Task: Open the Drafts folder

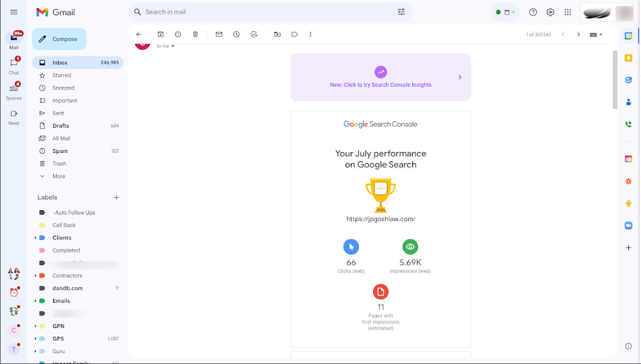Action: coord(61,126)
